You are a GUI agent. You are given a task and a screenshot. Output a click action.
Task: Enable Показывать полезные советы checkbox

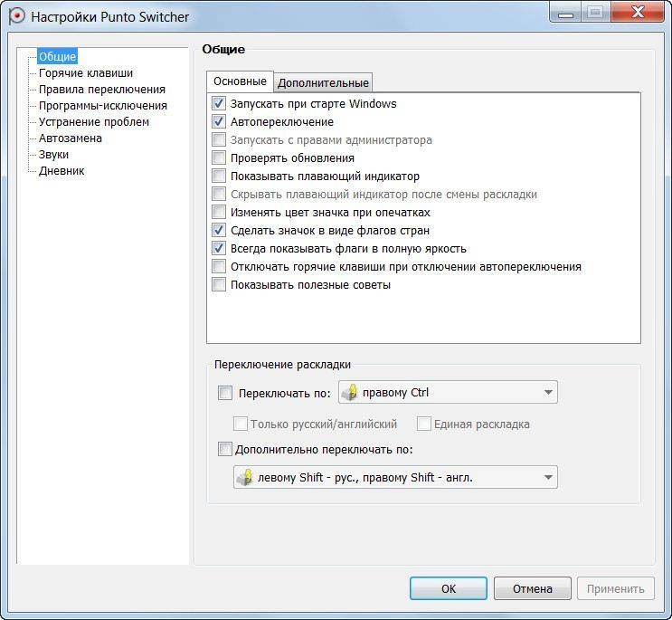(x=219, y=285)
